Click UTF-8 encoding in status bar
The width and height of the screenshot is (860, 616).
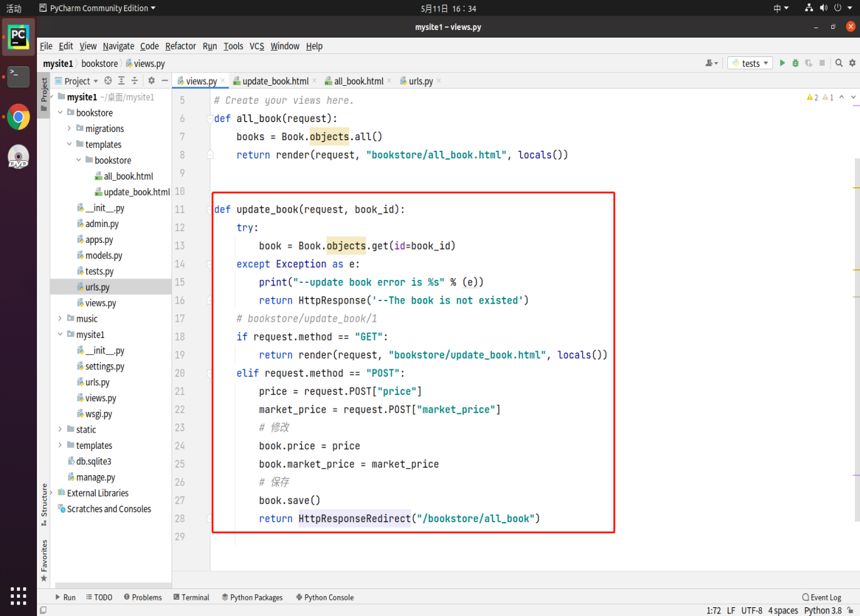752,610
